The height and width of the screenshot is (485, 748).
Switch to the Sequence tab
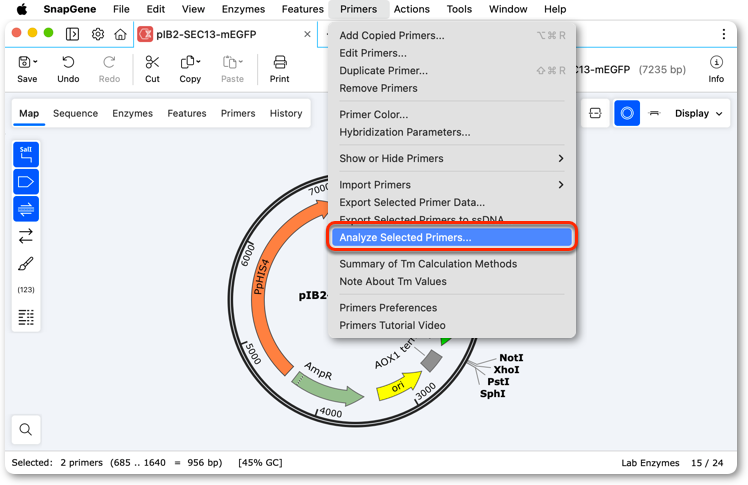pyautogui.click(x=75, y=114)
